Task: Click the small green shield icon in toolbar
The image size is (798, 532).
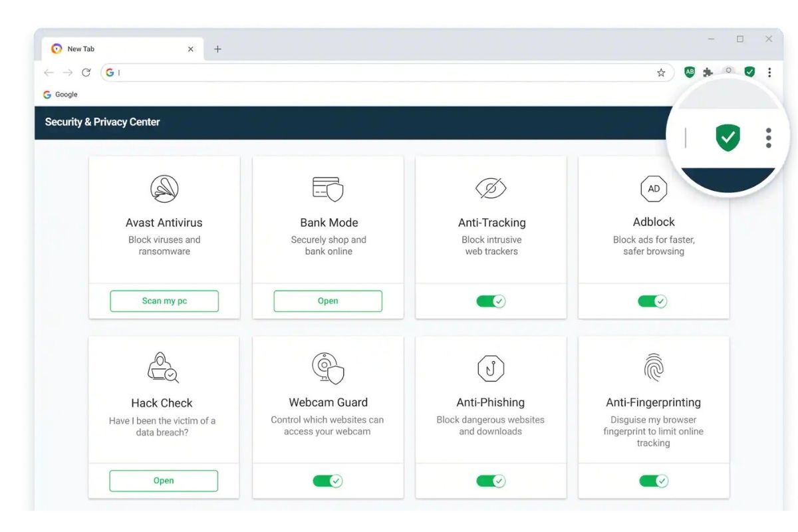Action: pos(749,72)
